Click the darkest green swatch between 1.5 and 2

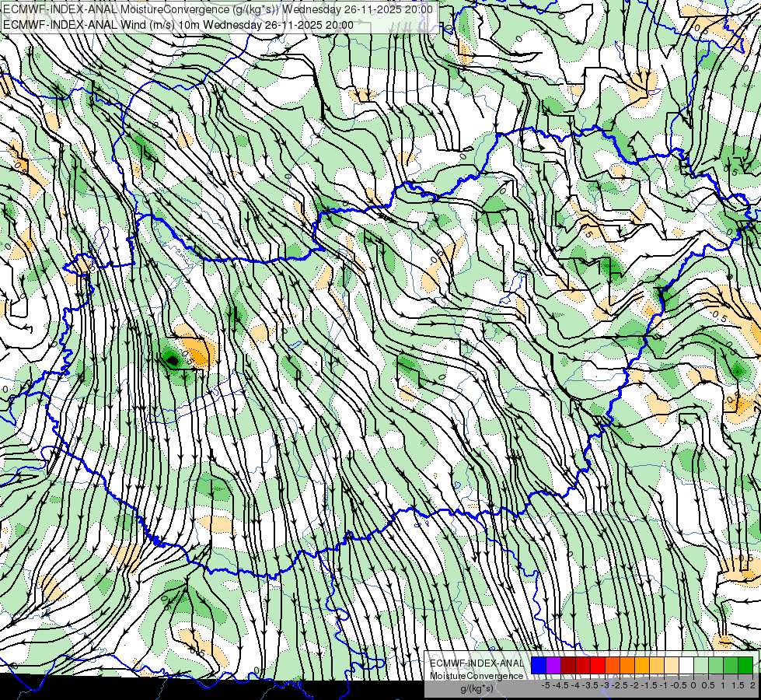pyautogui.click(x=745, y=665)
